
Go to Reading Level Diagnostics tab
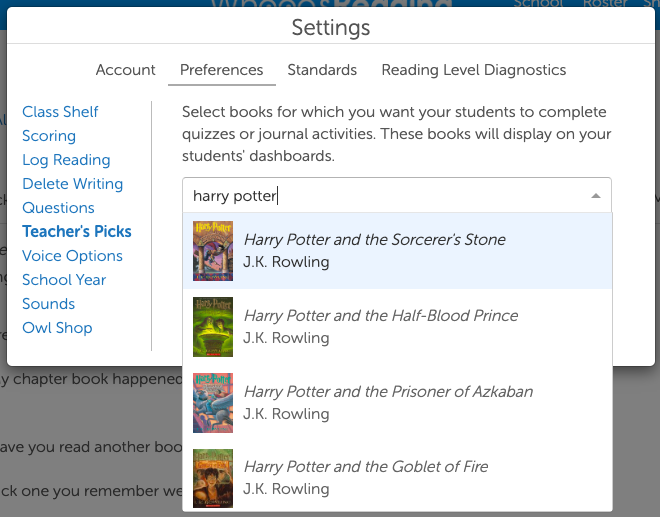tap(474, 70)
